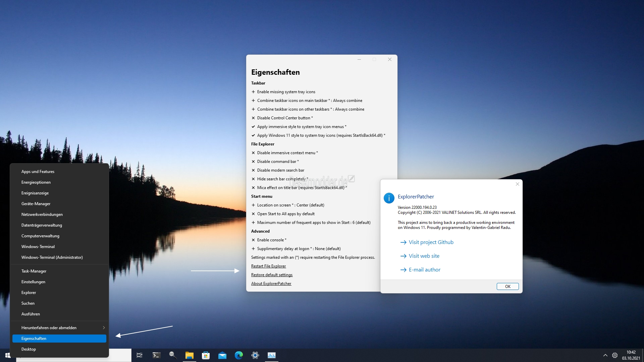Open the Windows Start button
Image resolution: width=644 pixels, height=362 pixels.
(x=8, y=355)
